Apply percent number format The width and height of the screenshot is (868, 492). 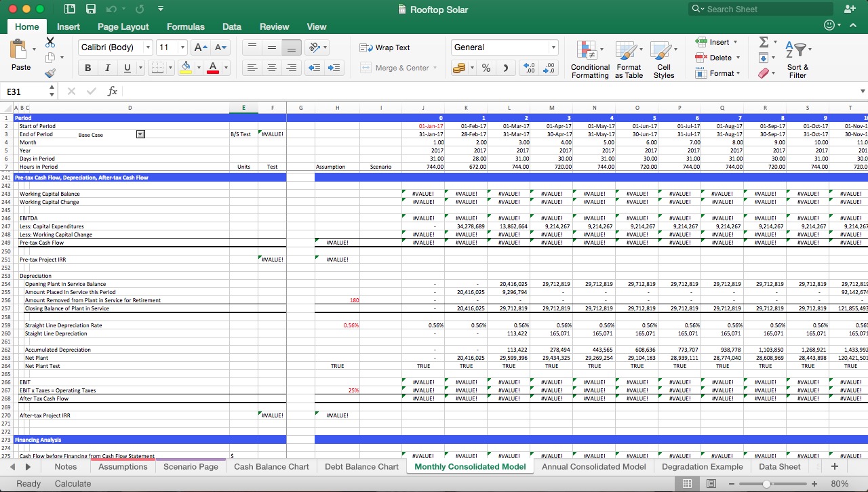(x=486, y=68)
